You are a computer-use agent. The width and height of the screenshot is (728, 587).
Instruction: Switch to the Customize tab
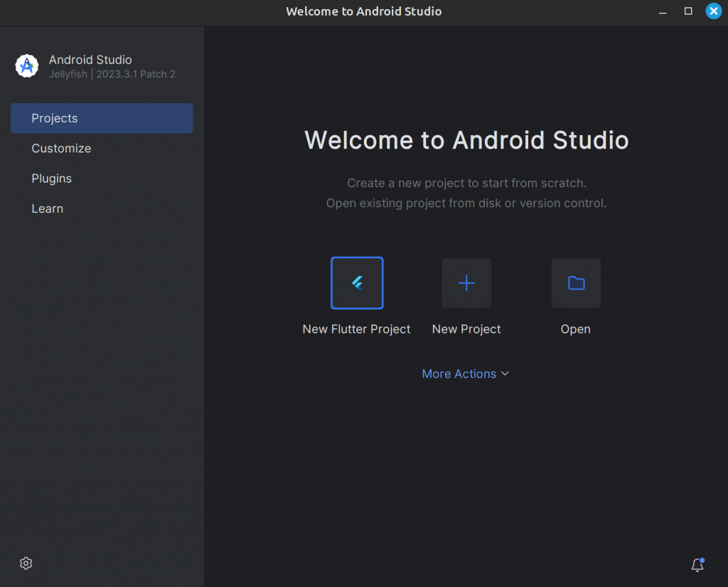102,148
